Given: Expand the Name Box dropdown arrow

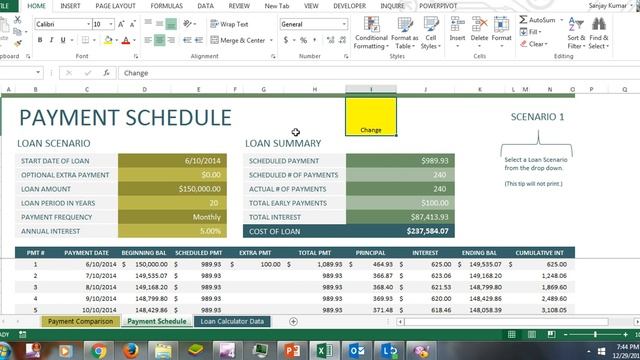Looking at the screenshot, I should 38,73.
